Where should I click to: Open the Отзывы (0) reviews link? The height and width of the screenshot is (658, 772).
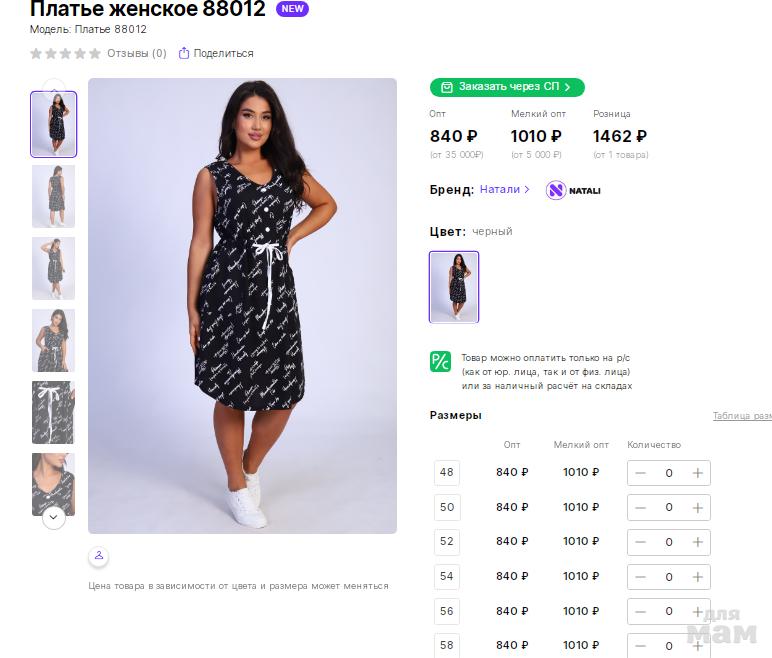click(x=137, y=53)
